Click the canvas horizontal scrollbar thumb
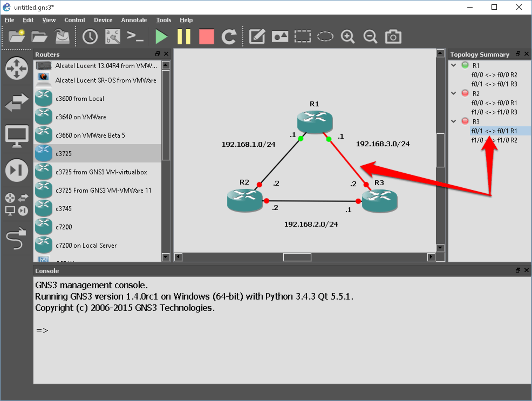532x401 pixels. (297, 257)
